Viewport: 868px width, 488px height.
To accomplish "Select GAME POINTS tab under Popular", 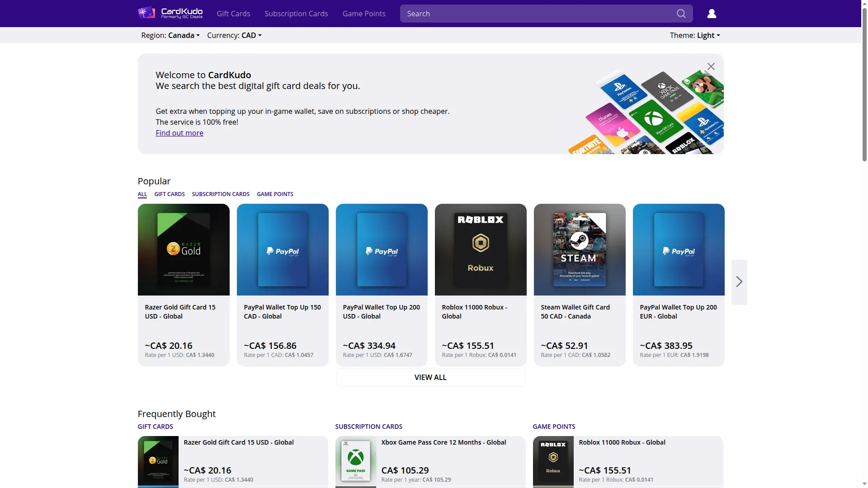I will click(275, 194).
